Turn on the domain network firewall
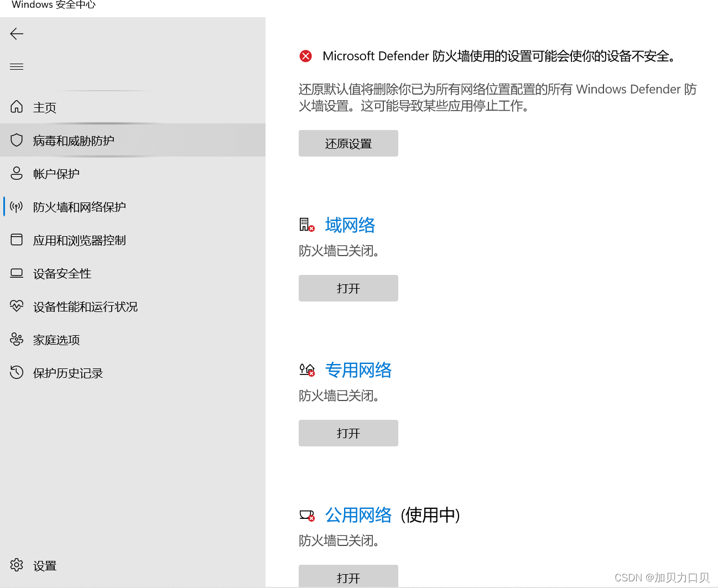The height and width of the screenshot is (588, 718). pos(348,288)
